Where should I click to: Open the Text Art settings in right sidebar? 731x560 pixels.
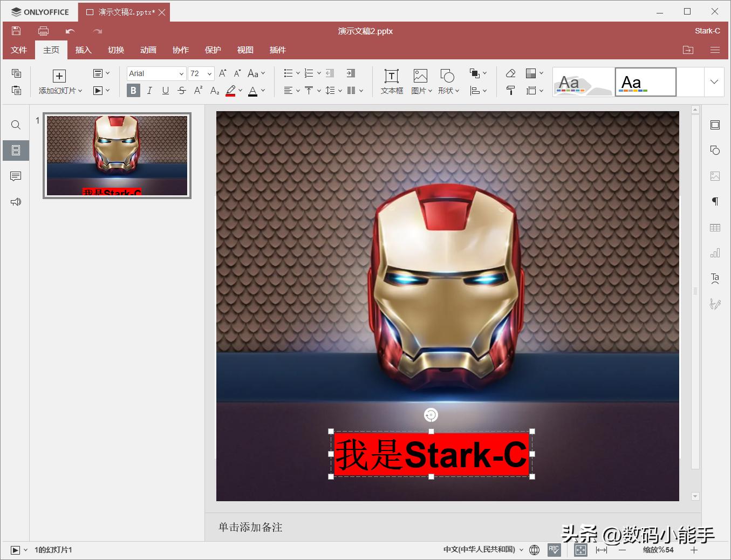[715, 278]
